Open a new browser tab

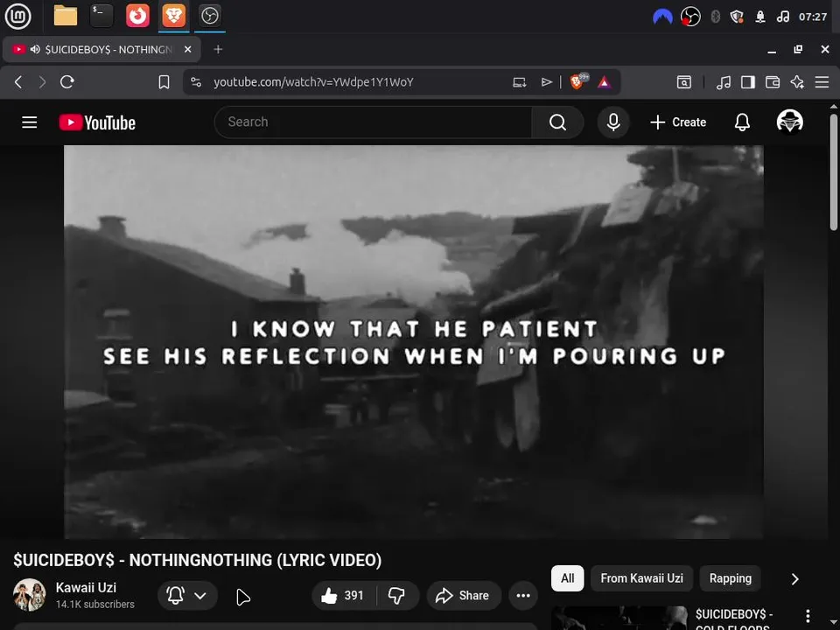[218, 49]
